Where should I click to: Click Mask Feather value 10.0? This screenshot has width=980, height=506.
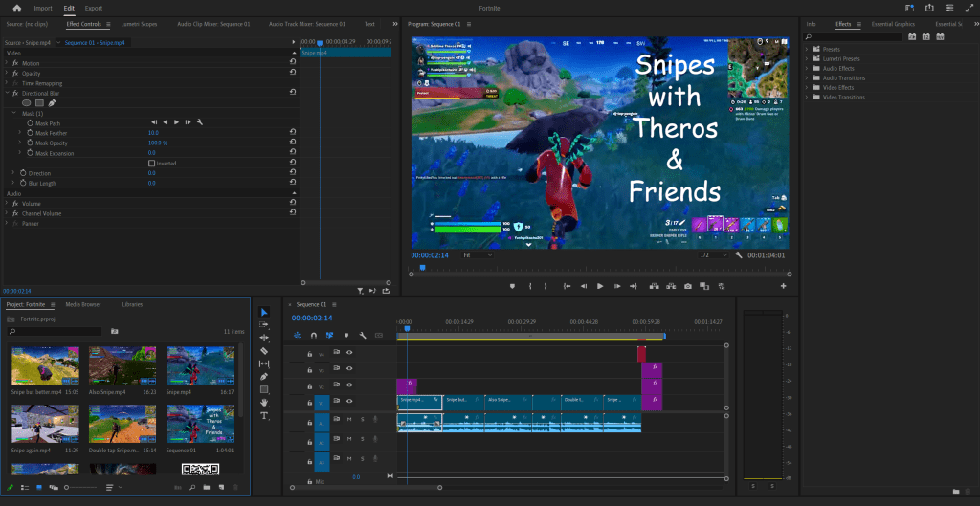pos(153,133)
